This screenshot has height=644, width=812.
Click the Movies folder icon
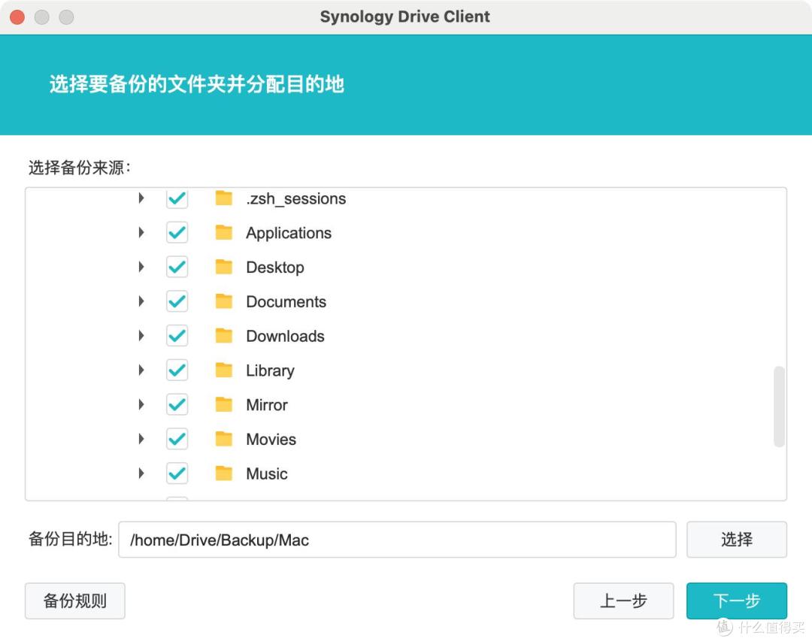coord(224,439)
